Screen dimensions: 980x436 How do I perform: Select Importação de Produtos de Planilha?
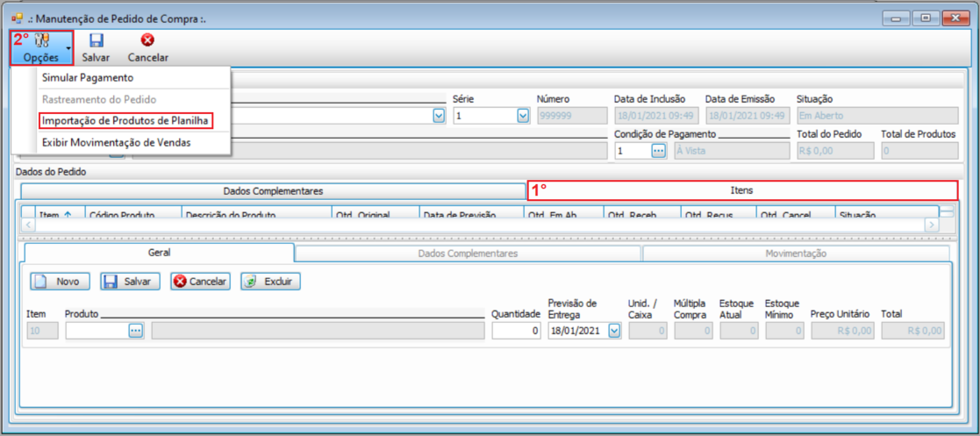point(125,120)
